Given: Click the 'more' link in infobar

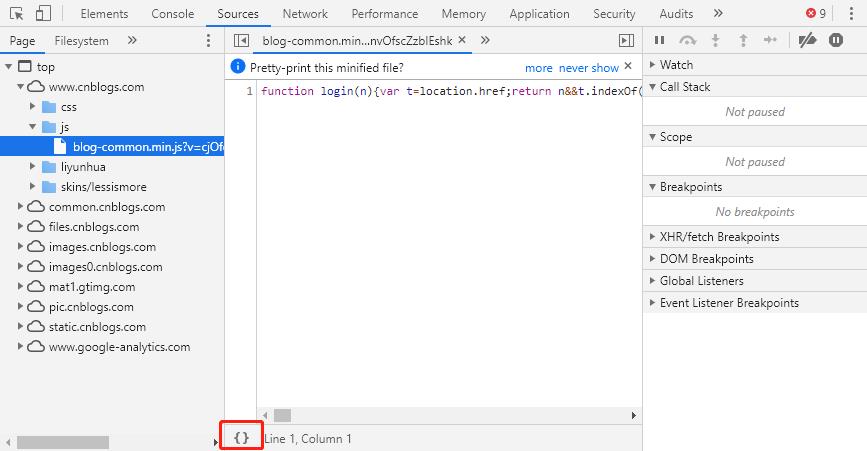Looking at the screenshot, I should (x=539, y=68).
